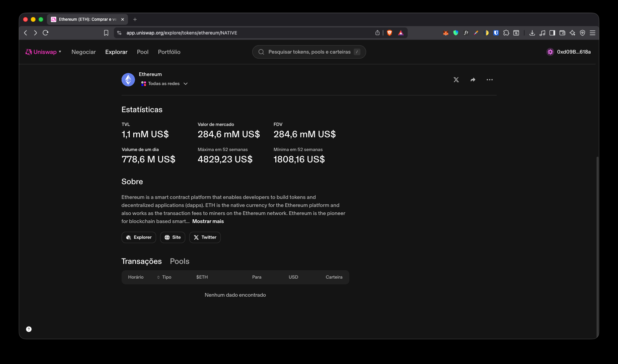Click the Para column header

[257, 277]
